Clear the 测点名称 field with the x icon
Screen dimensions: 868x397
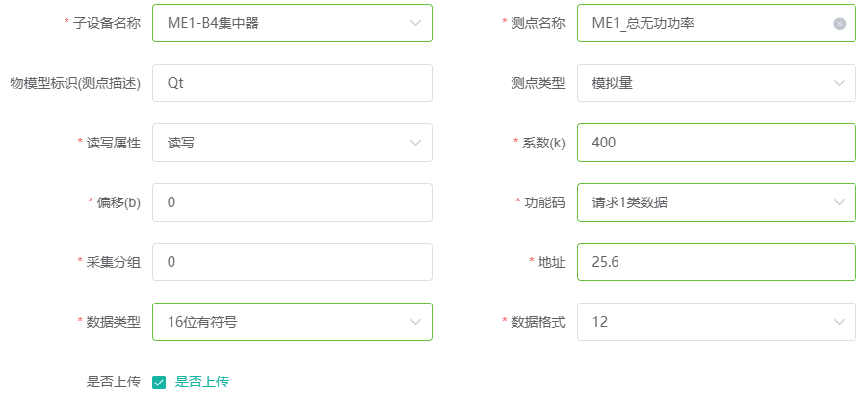tap(839, 23)
